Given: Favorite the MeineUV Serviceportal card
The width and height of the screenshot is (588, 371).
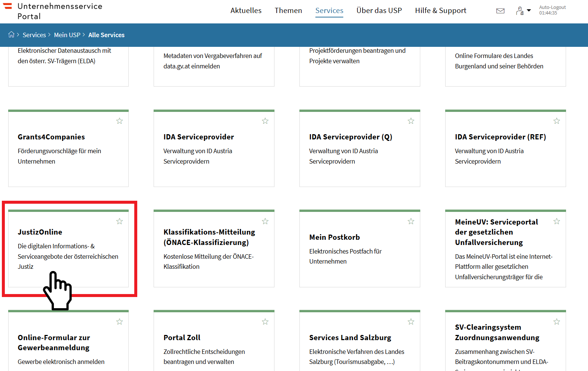Looking at the screenshot, I should pyautogui.click(x=557, y=222).
